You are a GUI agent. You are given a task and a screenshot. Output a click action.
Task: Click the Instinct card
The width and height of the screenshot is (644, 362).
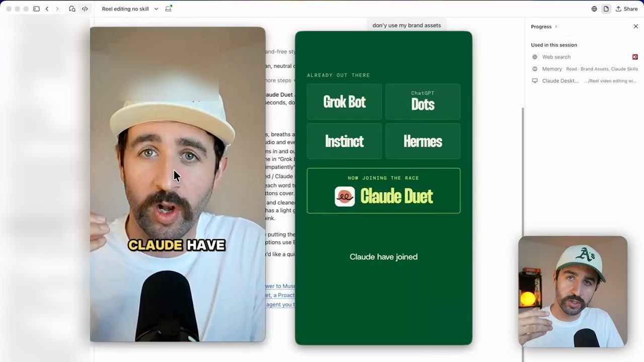pos(345,141)
